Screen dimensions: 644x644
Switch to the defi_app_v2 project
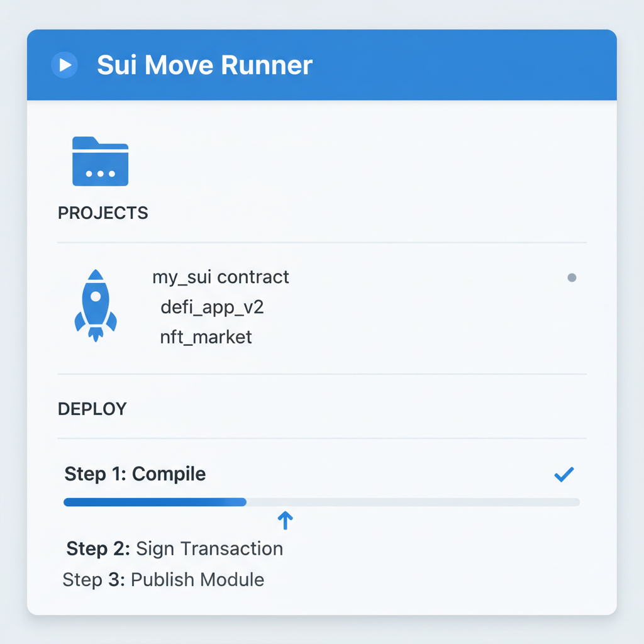point(211,308)
